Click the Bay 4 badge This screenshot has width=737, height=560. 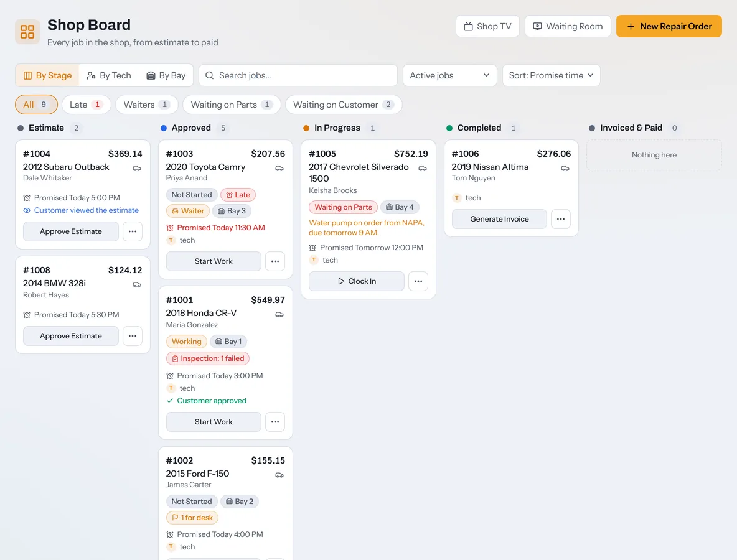click(x=400, y=207)
